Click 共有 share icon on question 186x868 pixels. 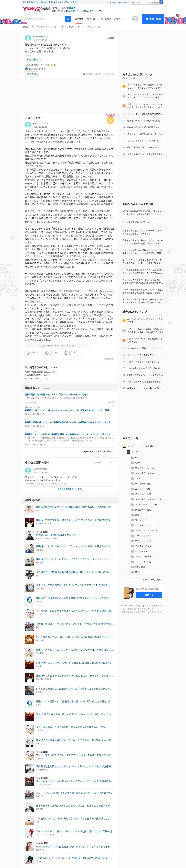pos(98,74)
